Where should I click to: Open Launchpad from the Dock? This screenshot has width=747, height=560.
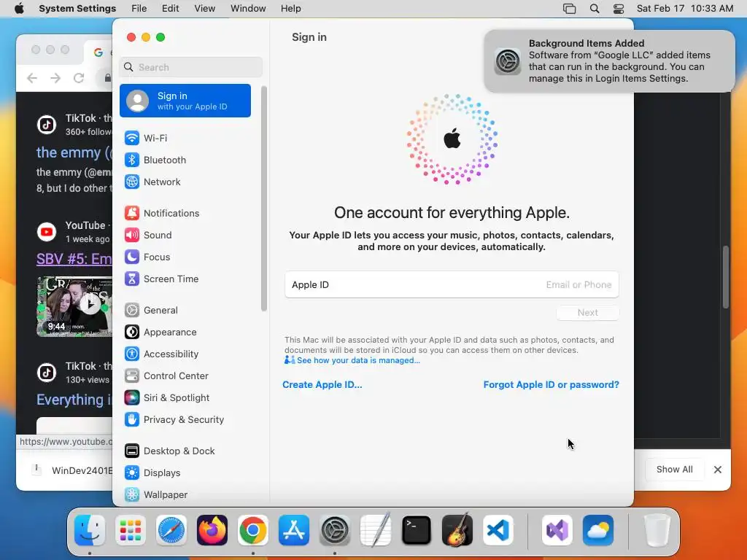131,530
